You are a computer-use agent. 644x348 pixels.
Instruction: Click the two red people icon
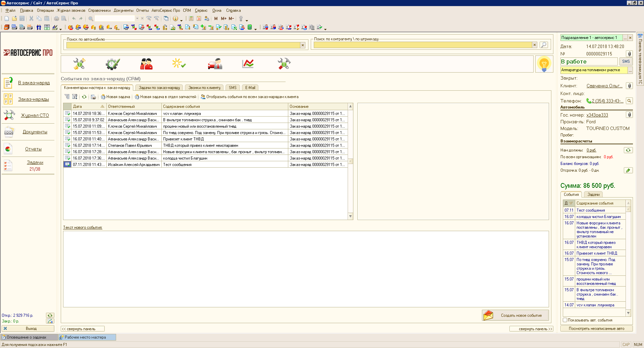(146, 63)
